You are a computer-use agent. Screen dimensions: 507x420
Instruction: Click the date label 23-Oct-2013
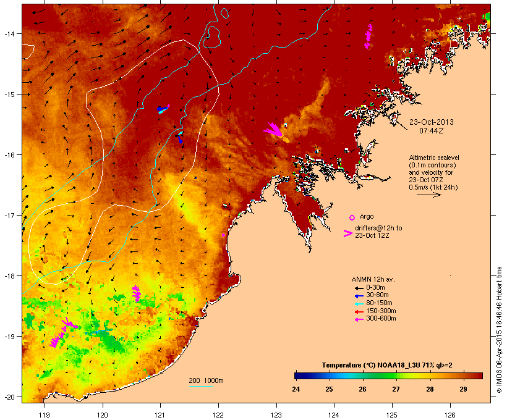432,122
